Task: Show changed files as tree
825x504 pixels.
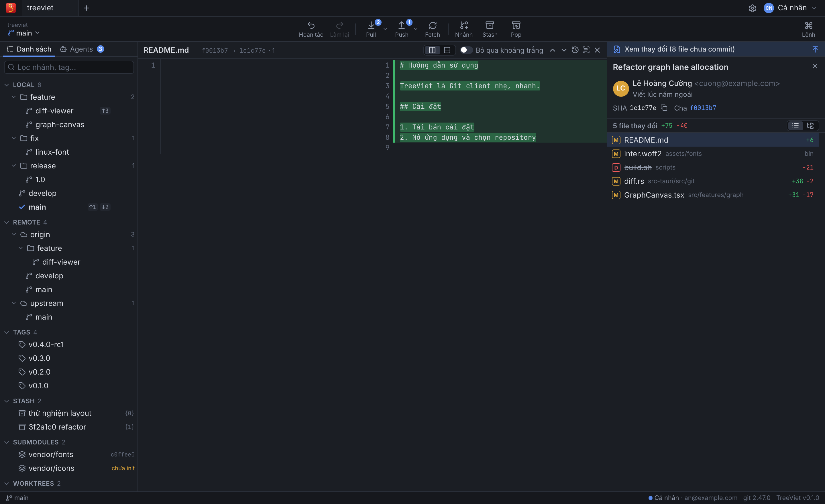Action: click(x=810, y=126)
